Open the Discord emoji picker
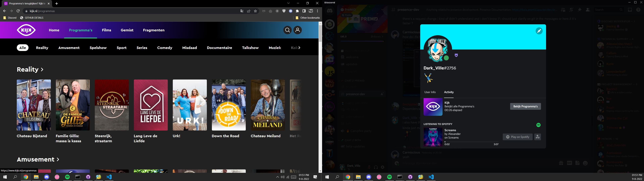Screen dimensions: 644x181 tap(585, 163)
